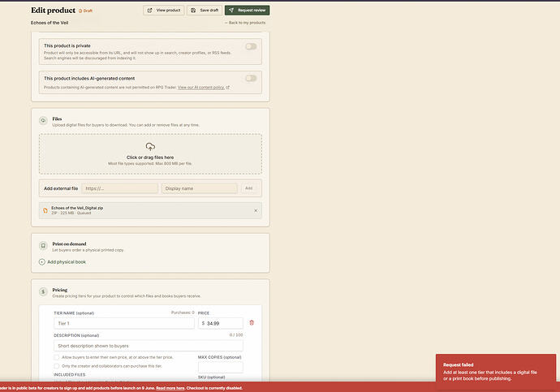Toggle the 'This product is private' switch
Screen dimensions: 560x392
click(x=251, y=46)
